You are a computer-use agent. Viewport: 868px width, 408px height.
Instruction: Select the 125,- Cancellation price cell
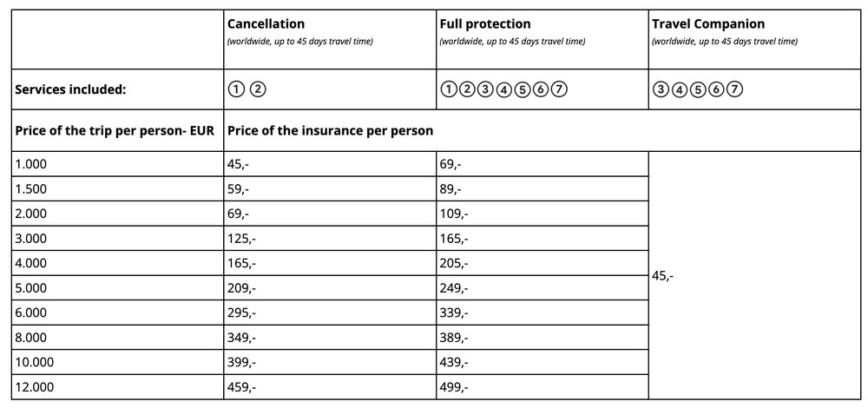(x=240, y=238)
